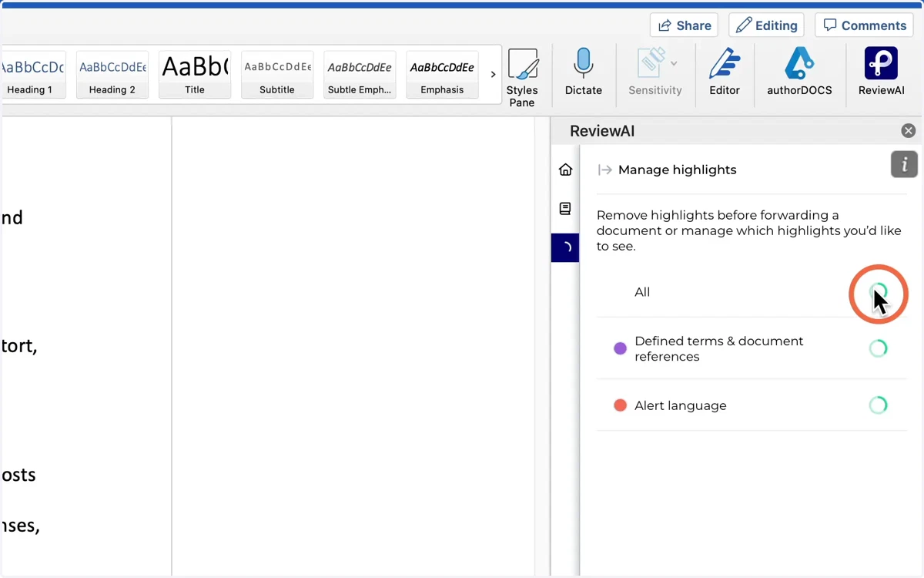Apply the Subtitle style
Viewport: 924px width, 578px height.
point(277,75)
